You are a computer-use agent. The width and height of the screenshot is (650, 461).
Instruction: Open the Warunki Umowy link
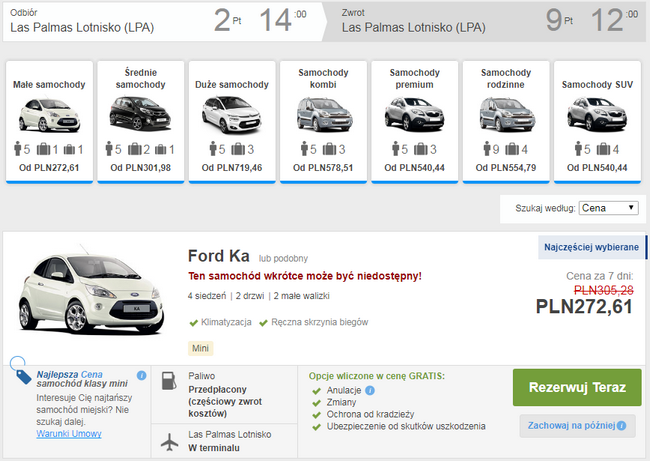coord(69,434)
